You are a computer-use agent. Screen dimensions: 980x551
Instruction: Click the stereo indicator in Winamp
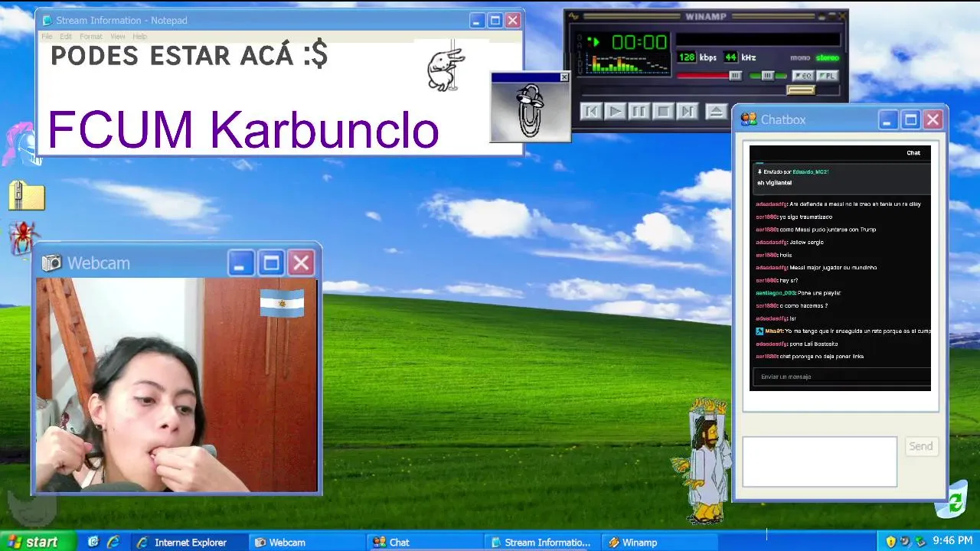click(828, 57)
